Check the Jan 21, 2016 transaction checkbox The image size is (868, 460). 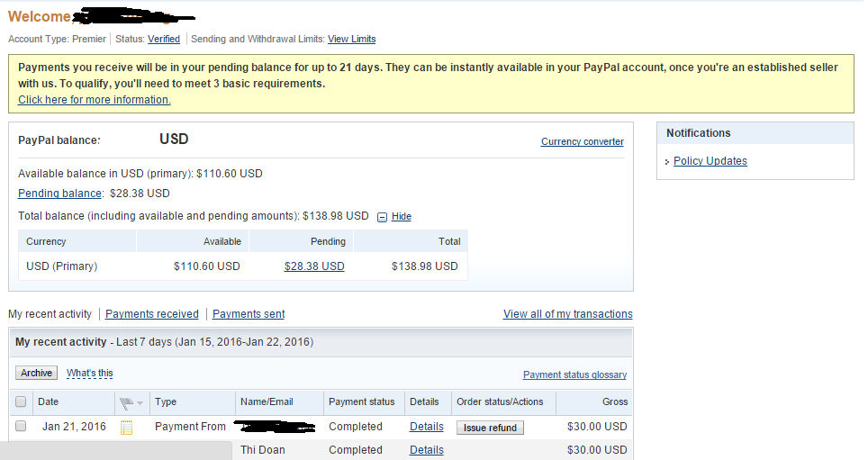[21, 427]
